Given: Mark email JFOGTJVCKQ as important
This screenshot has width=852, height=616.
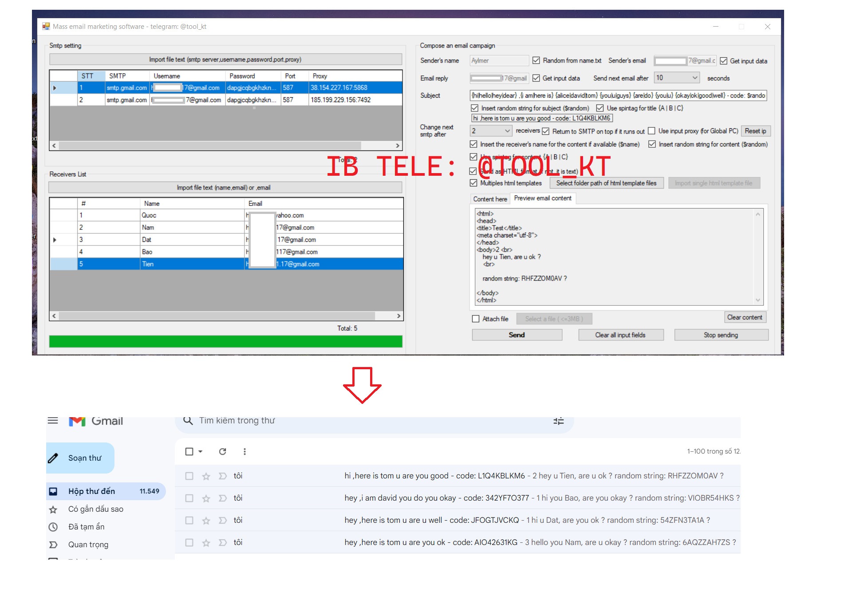Looking at the screenshot, I should pyautogui.click(x=223, y=521).
